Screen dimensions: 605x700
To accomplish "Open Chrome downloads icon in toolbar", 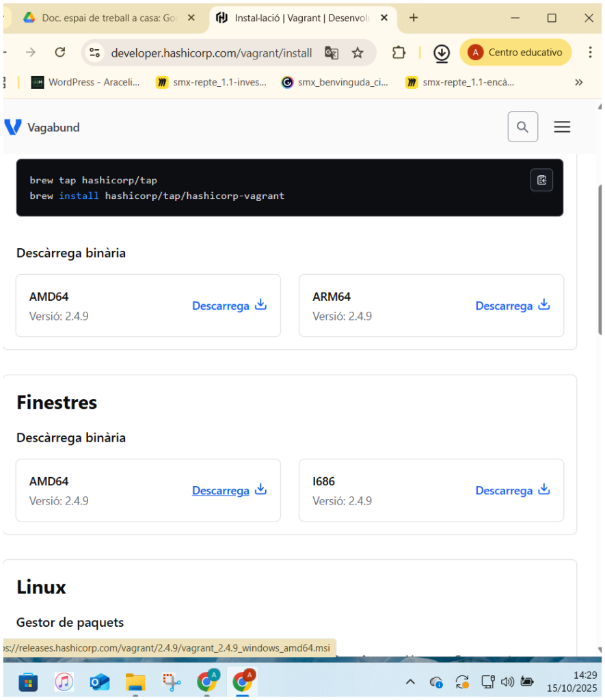I will 442,53.
